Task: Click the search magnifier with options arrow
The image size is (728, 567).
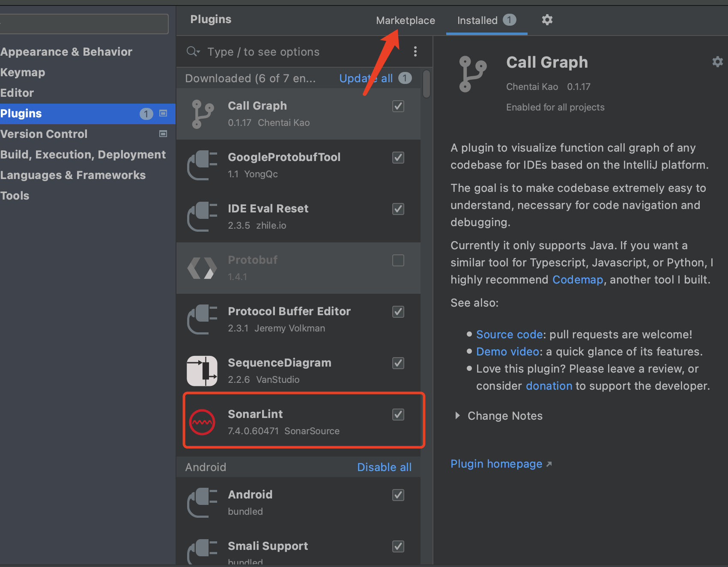Action: pyautogui.click(x=193, y=51)
